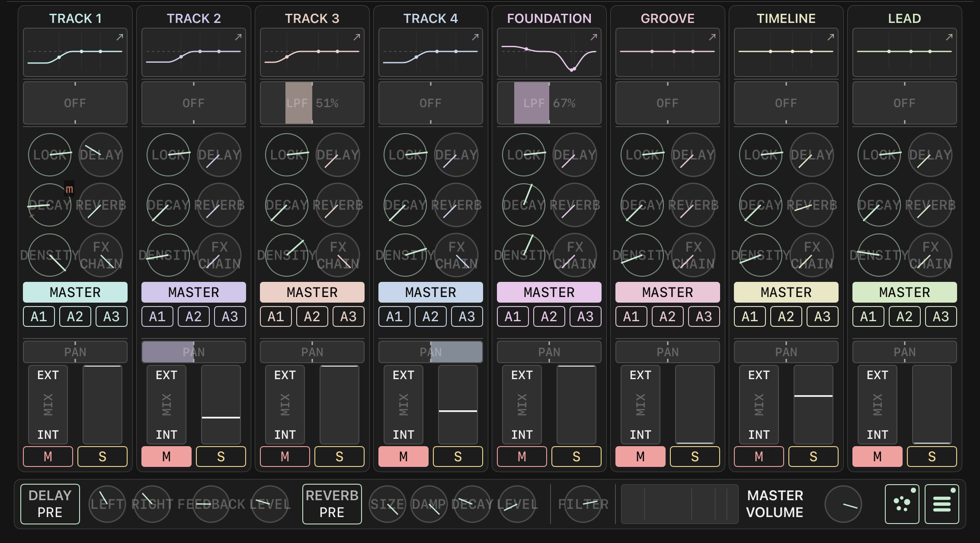Click the MASTER VOLUME knob
This screenshot has height=543, width=980.
[x=843, y=504]
